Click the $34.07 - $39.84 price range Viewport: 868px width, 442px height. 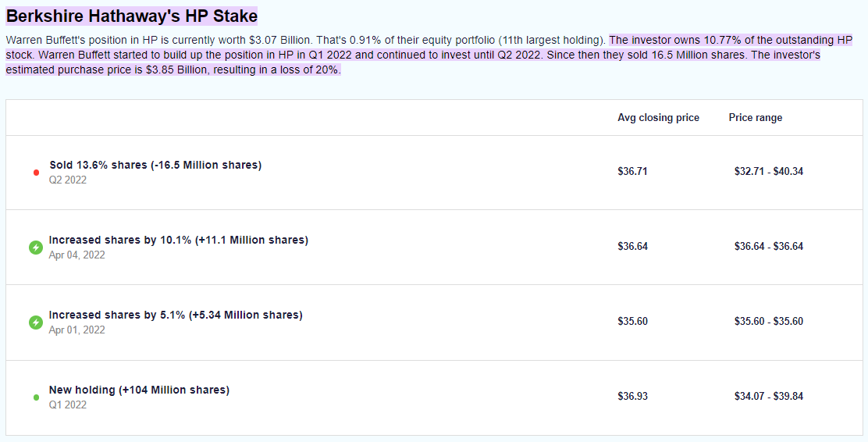pos(768,396)
